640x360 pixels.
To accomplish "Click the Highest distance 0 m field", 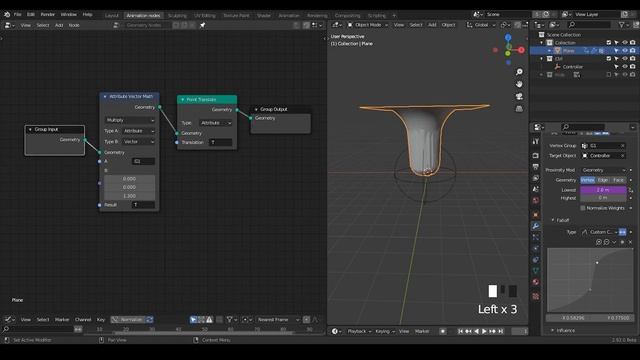I will click(x=603, y=198).
